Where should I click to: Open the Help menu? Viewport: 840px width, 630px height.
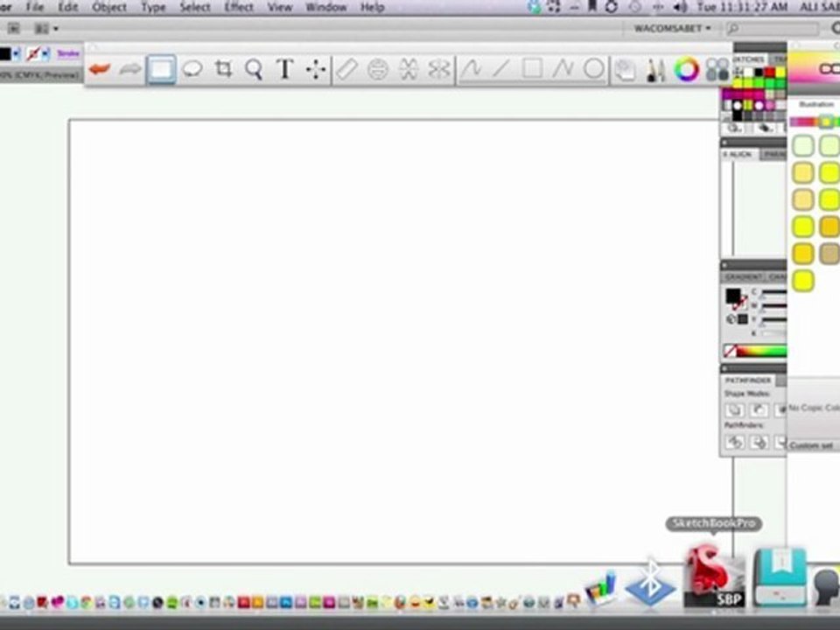[373, 8]
